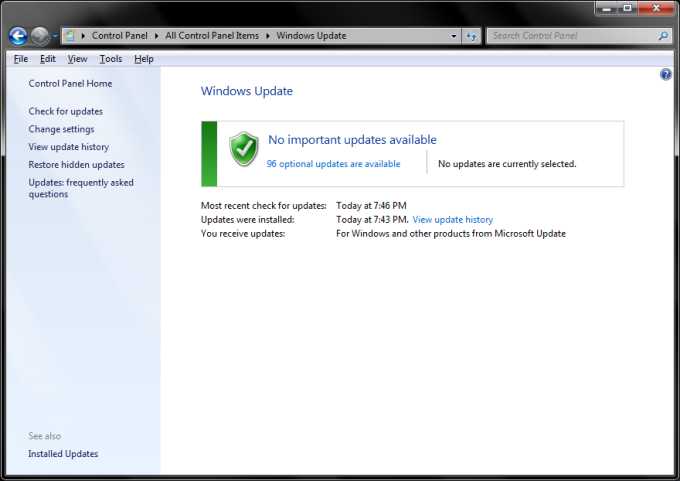This screenshot has height=481, width=680.
Task: Open Change settings link
Action: [x=61, y=129]
